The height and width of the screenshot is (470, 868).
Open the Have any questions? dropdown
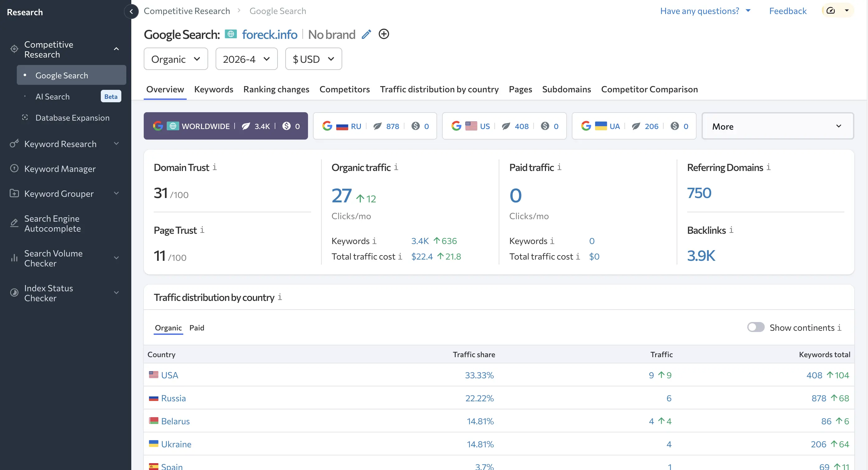point(705,11)
